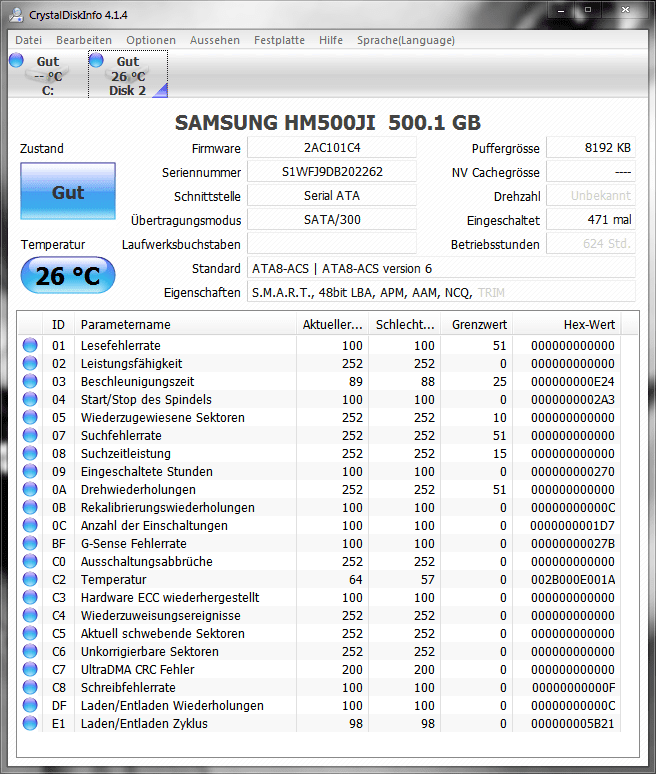Click the ID column header
Image resolution: width=656 pixels, height=774 pixels.
pos(58,324)
